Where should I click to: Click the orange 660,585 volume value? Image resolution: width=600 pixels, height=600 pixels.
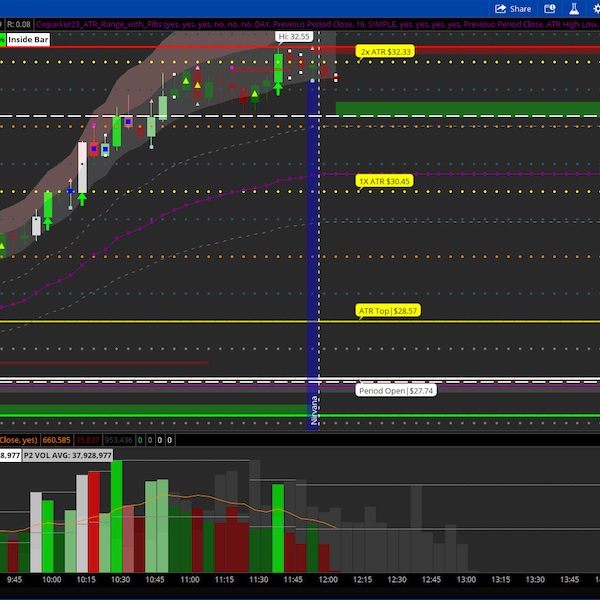pyautogui.click(x=56, y=440)
